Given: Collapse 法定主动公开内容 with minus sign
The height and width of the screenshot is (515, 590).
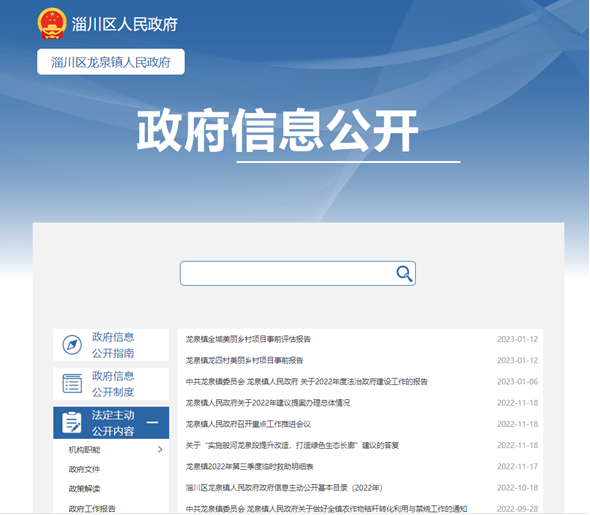Looking at the screenshot, I should click(152, 422).
